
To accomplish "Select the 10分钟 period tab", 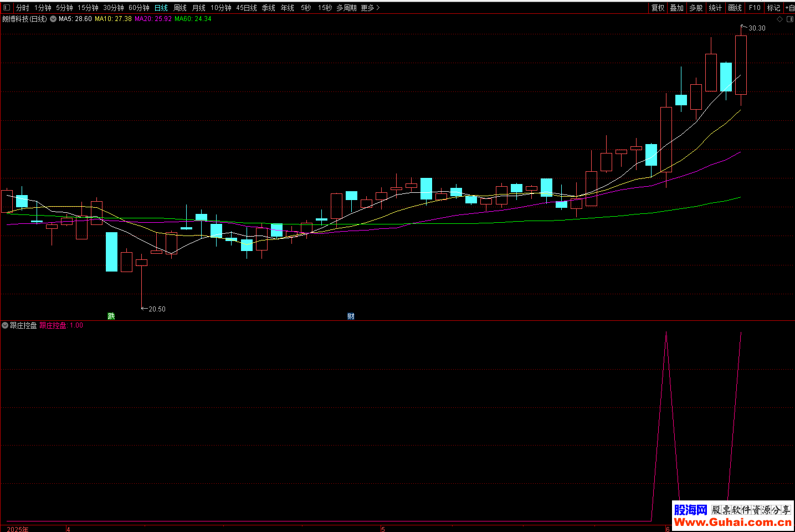I will point(221,8).
